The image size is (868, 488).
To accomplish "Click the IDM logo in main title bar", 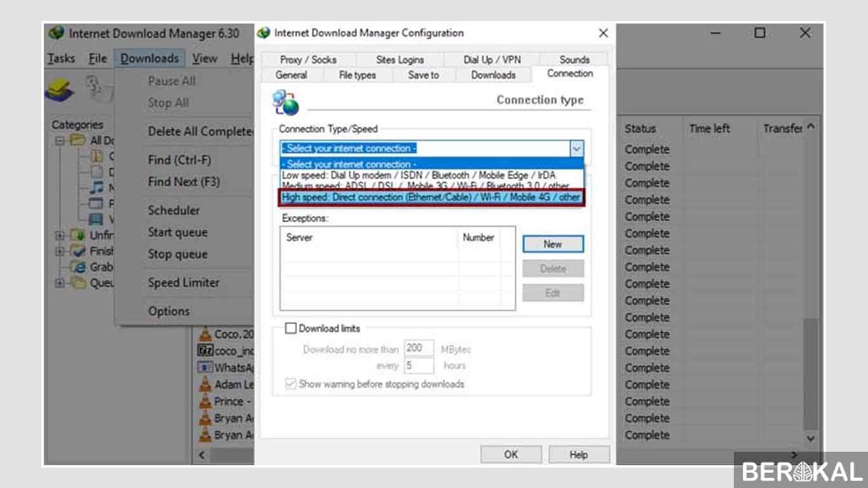I will coord(57,33).
